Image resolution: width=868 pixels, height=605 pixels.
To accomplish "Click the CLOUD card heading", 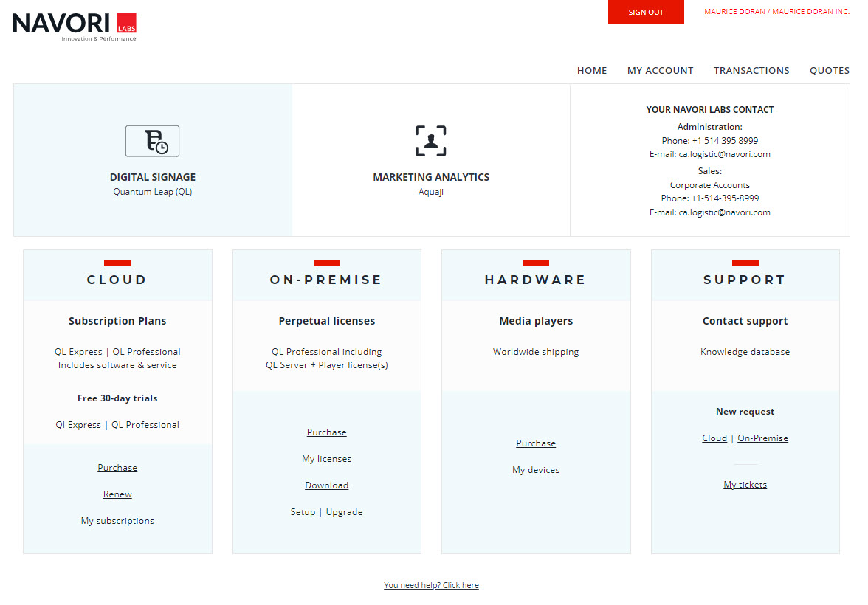I will tap(117, 280).
